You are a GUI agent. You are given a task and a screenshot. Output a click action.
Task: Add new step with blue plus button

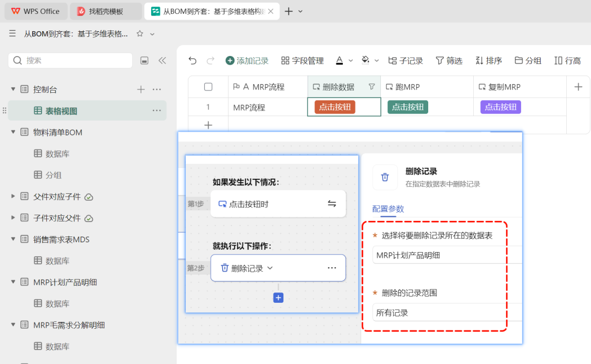278,298
